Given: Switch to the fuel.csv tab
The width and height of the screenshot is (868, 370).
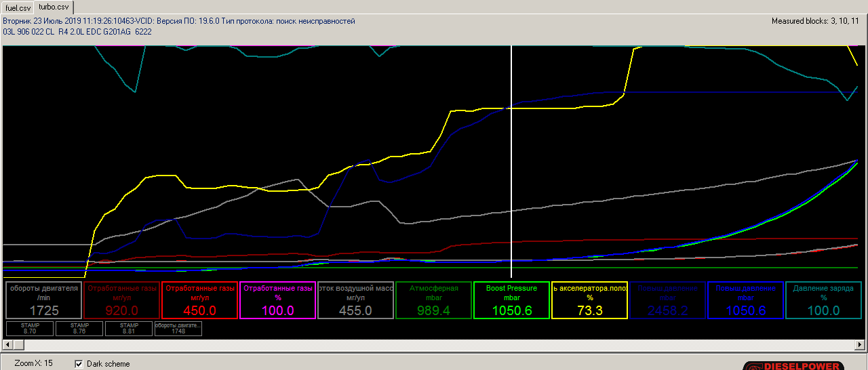Looking at the screenshot, I should [x=18, y=7].
